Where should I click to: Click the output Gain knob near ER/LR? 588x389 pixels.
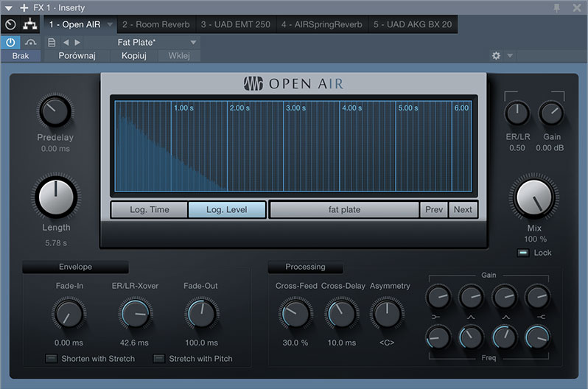coord(551,113)
